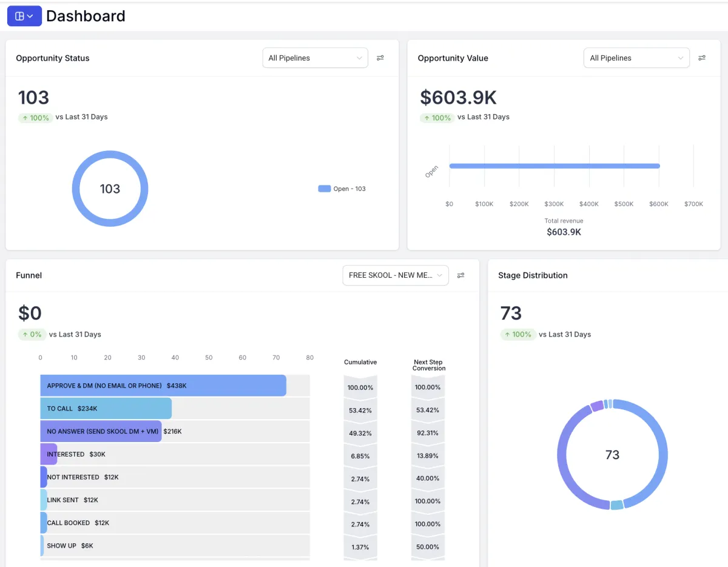Image resolution: width=728 pixels, height=567 pixels.
Task: Click the Open revenue bar in chart
Action: coord(554,166)
